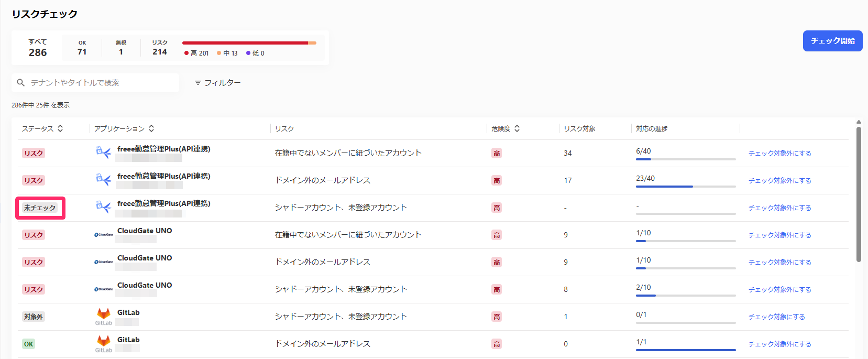Click the 6/40 progress bar
Screen dimensions: 868x359
pyautogui.click(x=686, y=159)
